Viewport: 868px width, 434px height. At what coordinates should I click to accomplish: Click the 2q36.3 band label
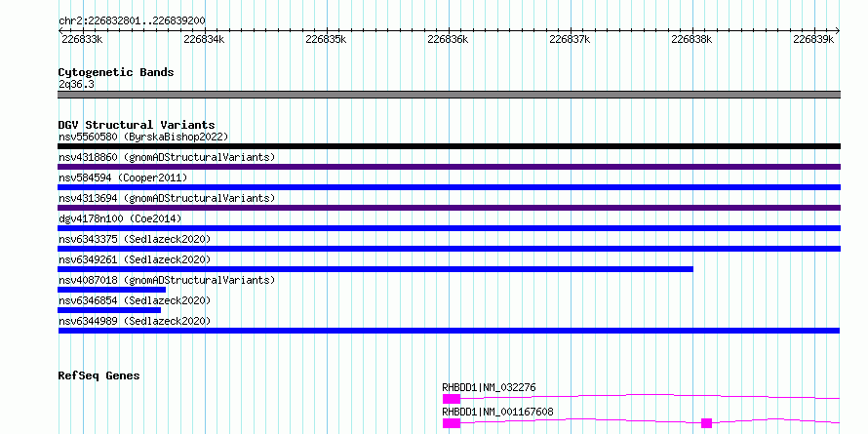click(x=76, y=84)
